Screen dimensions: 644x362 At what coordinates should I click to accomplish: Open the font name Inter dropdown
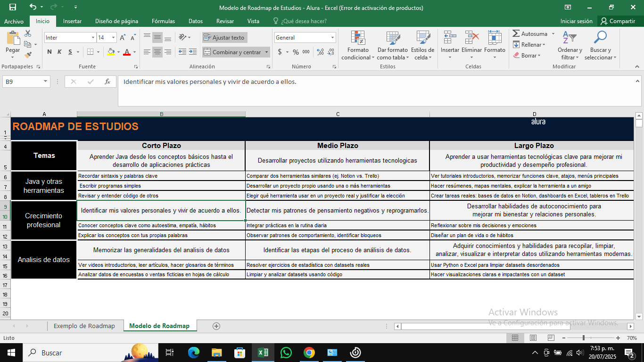[93, 38]
